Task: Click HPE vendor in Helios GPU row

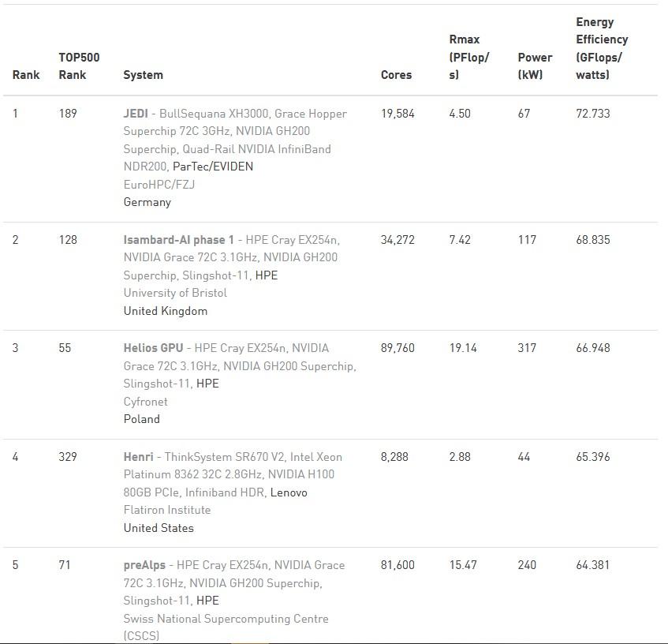Action: [x=207, y=384]
